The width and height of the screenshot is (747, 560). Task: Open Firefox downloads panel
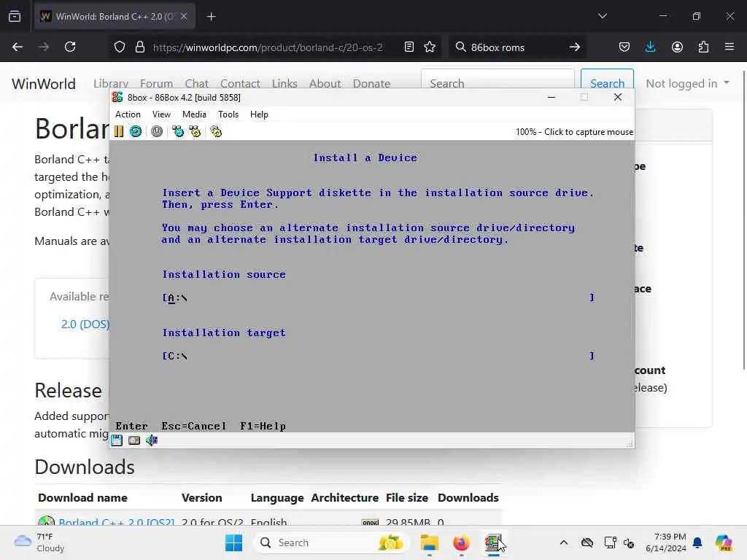click(x=650, y=47)
